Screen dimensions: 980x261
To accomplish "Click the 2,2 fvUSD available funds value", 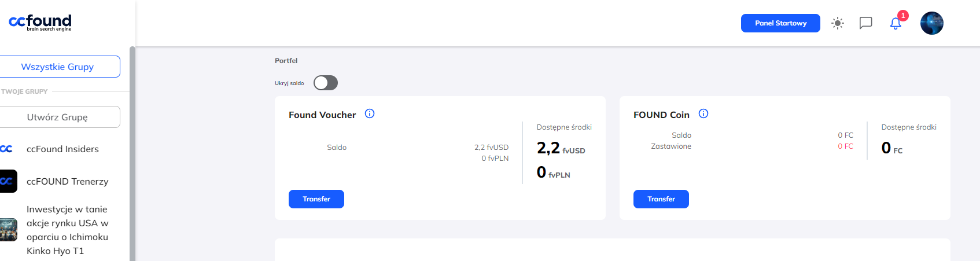I will click(561, 148).
